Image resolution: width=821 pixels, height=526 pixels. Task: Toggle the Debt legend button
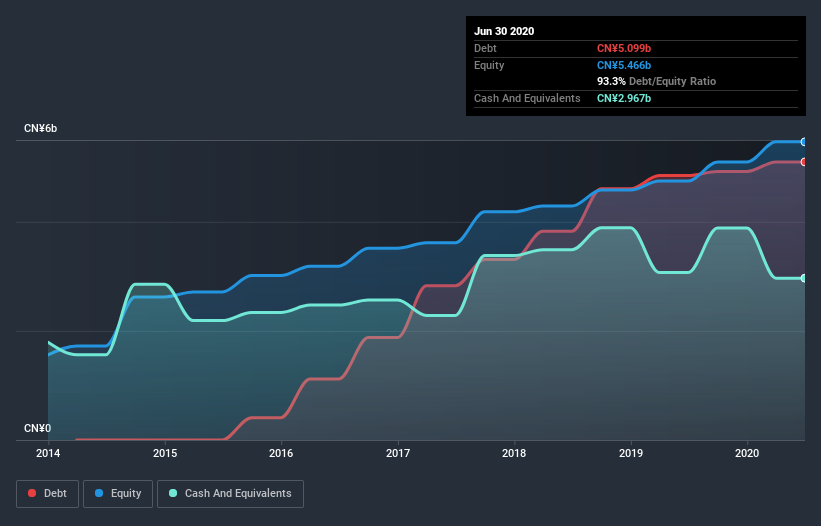48,494
